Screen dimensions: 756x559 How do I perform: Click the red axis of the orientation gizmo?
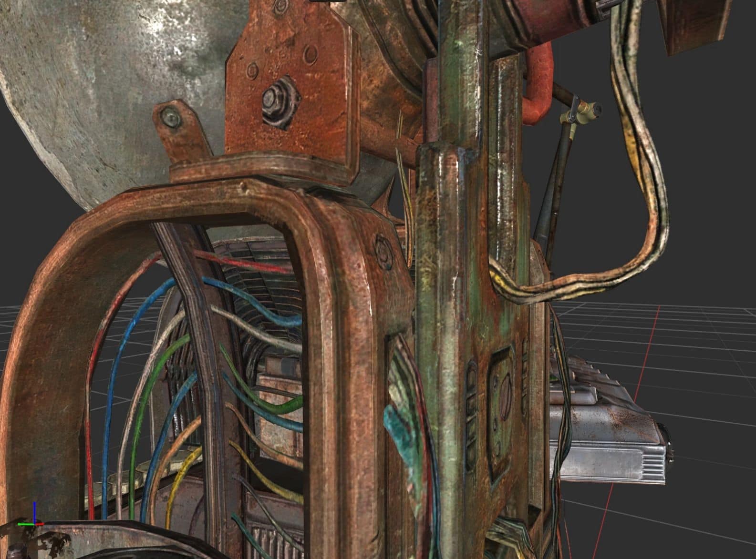tap(39, 524)
